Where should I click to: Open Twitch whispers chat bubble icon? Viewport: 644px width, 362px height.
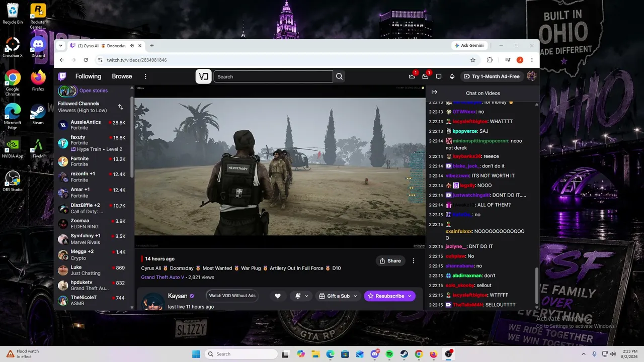(x=439, y=76)
